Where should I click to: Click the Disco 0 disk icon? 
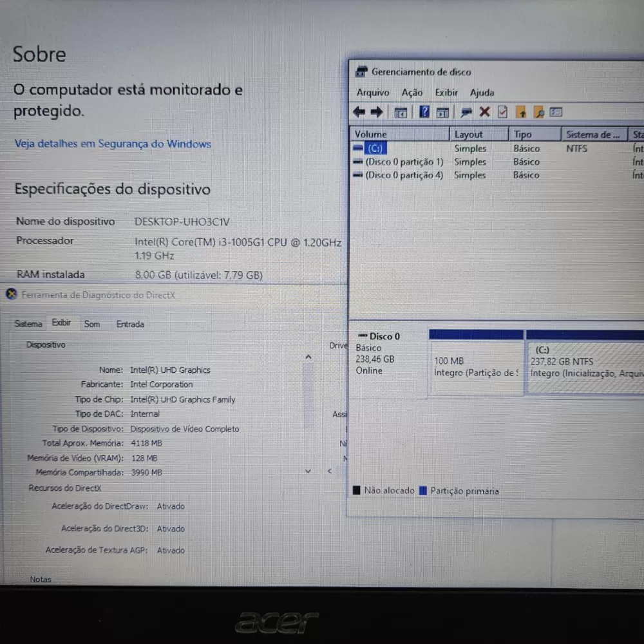tap(362, 336)
